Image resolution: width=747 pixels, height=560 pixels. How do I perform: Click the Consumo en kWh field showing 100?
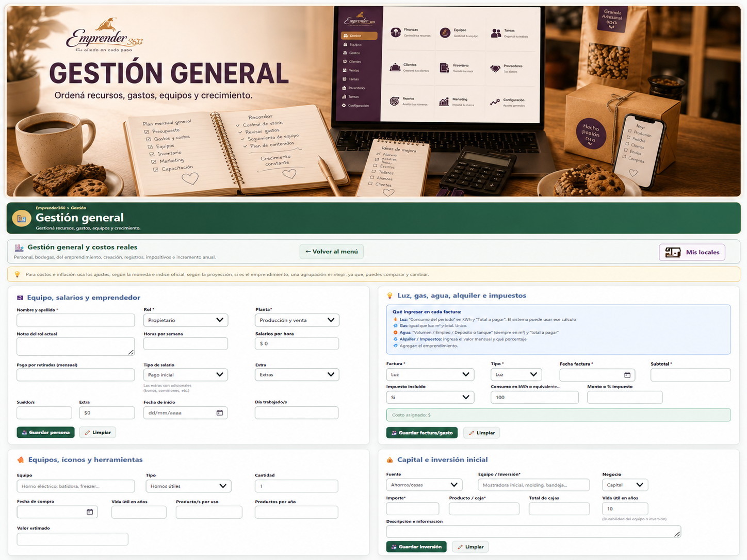coord(534,398)
